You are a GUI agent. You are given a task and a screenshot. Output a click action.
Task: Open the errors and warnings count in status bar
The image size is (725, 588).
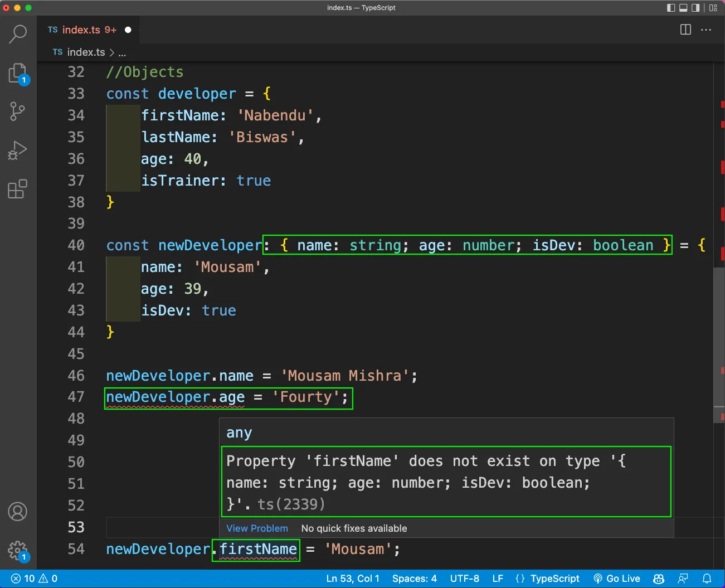pos(34,579)
